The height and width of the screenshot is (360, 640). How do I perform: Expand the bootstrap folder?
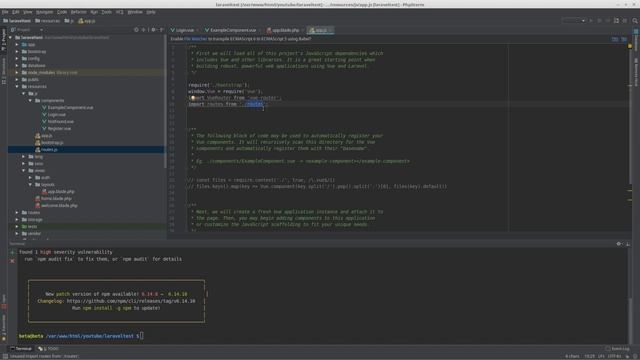tap(17, 51)
